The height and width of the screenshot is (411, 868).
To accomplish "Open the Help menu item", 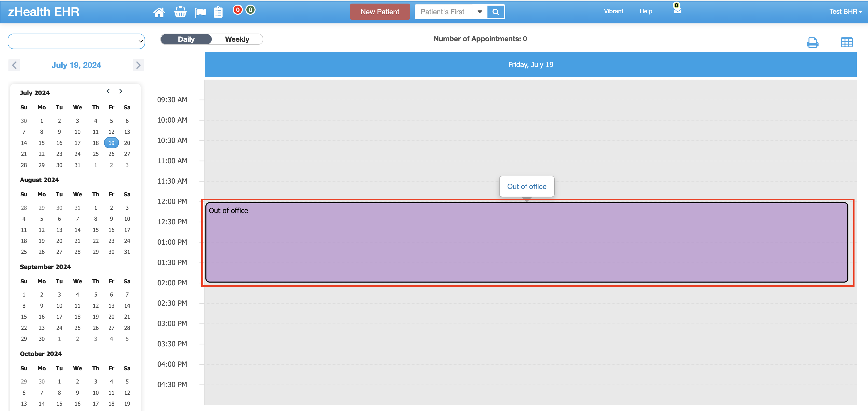I will 646,11.
